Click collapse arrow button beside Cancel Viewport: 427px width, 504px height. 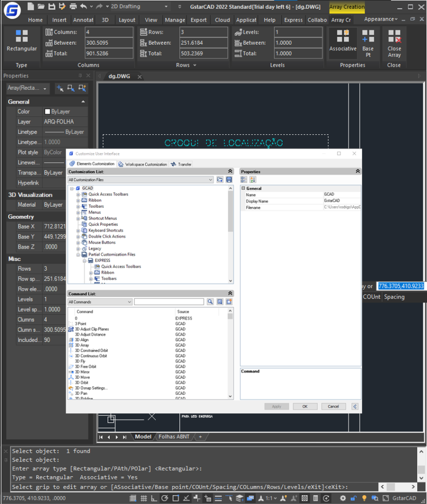tap(355, 406)
